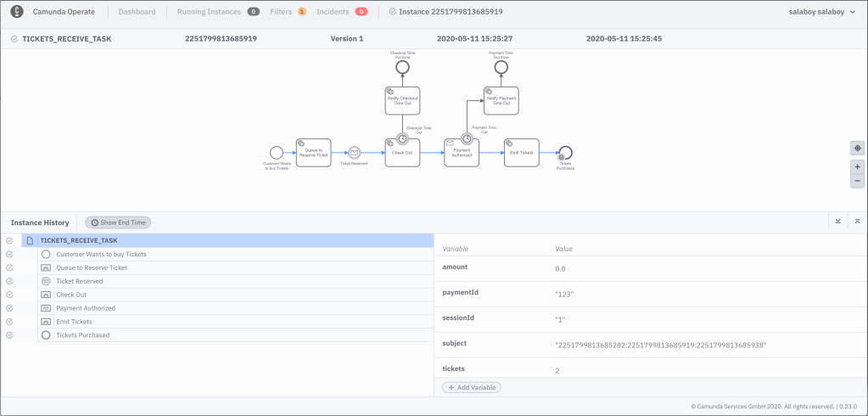Click the 'subject' variable name

[455, 343]
